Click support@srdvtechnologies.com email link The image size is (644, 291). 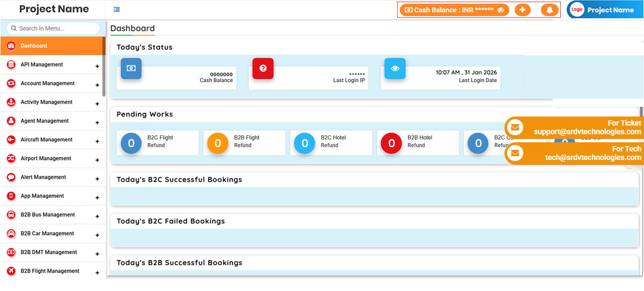[587, 132]
